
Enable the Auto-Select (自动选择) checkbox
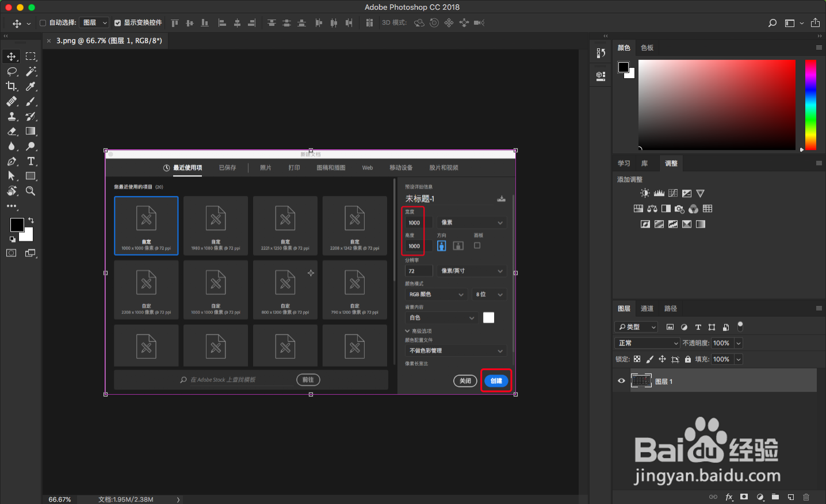click(43, 23)
